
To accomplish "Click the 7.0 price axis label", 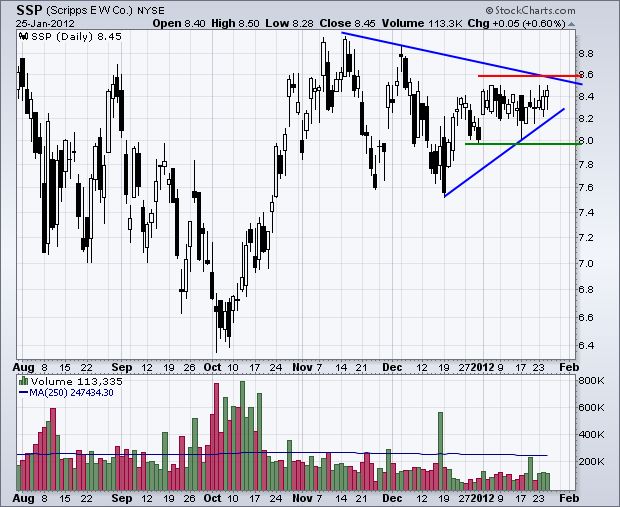I will 586,263.
